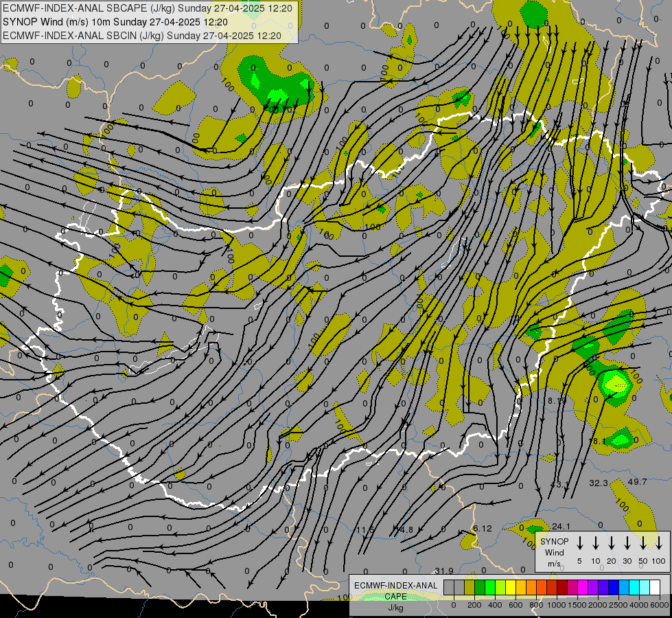Image resolution: width=672 pixels, height=618 pixels.
Task: Pick the pale cyan CAPE legend swatch
Action: click(x=645, y=587)
